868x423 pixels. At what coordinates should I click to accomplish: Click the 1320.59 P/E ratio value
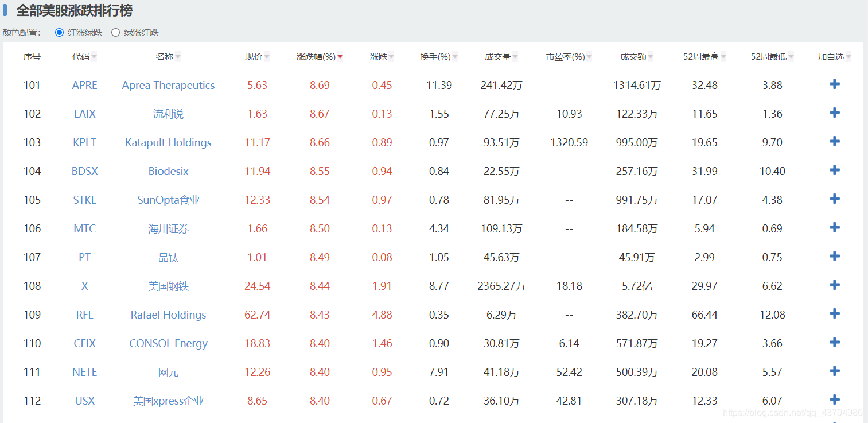(x=569, y=142)
